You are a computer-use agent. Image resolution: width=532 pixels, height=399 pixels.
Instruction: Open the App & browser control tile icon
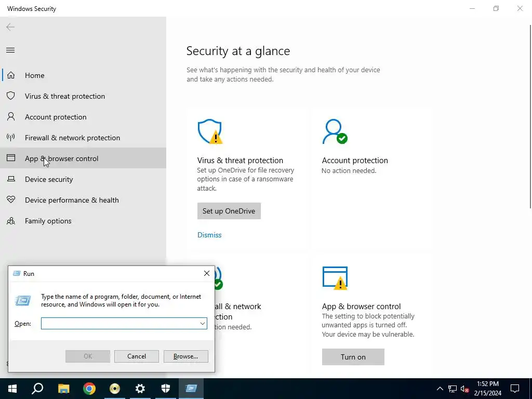tap(335, 278)
